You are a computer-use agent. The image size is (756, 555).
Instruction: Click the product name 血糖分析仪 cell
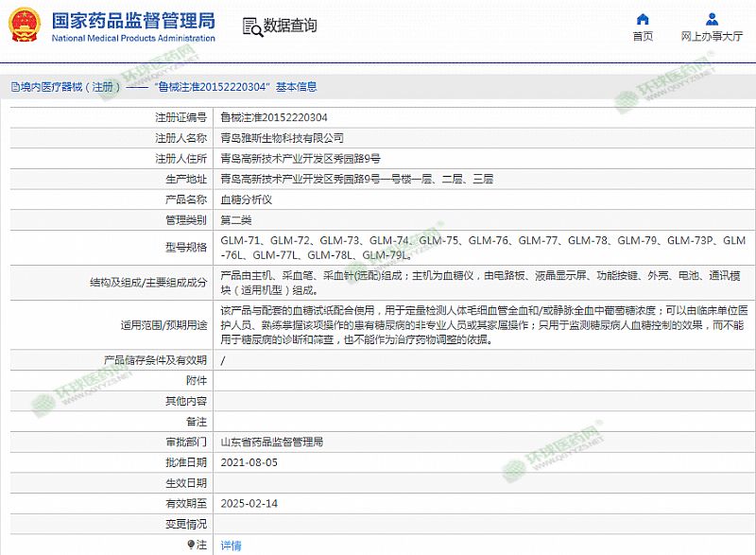(246, 199)
